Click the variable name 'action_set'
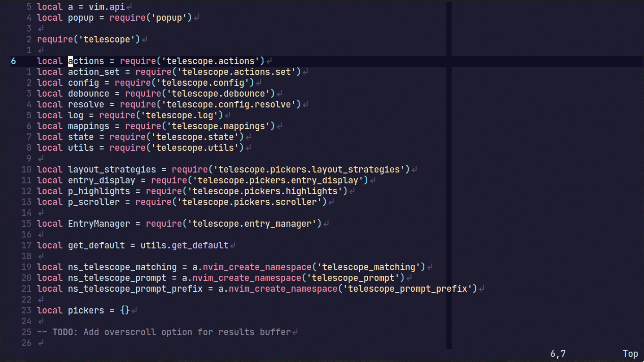Image resolution: width=644 pixels, height=362 pixels. pyautogui.click(x=94, y=72)
